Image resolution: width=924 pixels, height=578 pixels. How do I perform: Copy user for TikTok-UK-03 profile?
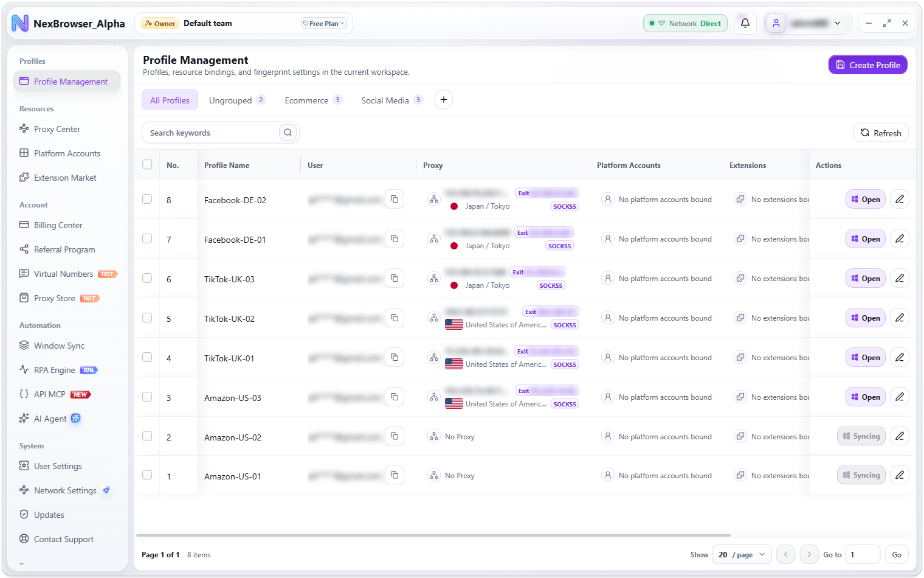395,279
